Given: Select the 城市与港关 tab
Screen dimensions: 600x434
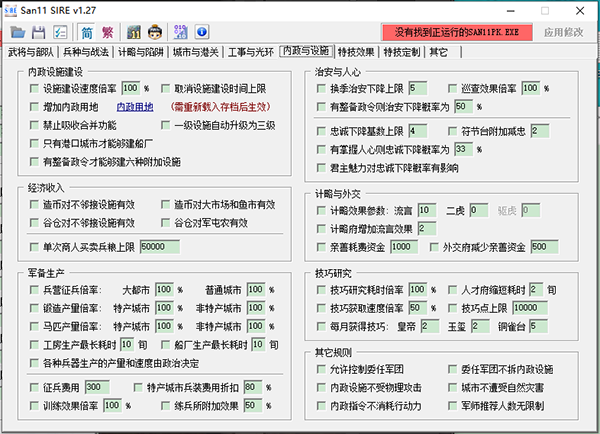Looking at the screenshot, I should click(x=196, y=52).
